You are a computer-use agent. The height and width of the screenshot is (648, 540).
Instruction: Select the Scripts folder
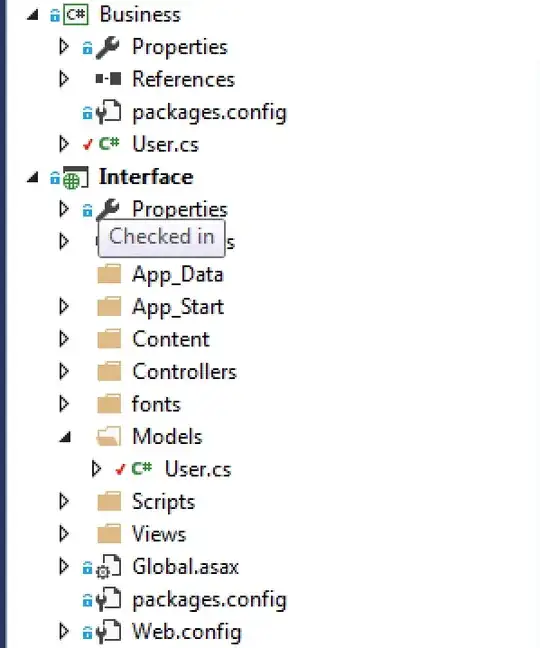coord(163,502)
